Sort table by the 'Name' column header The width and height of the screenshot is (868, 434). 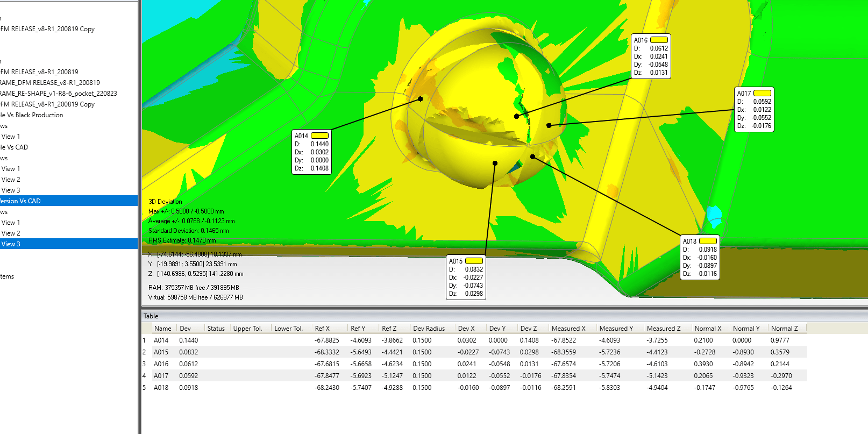162,328
